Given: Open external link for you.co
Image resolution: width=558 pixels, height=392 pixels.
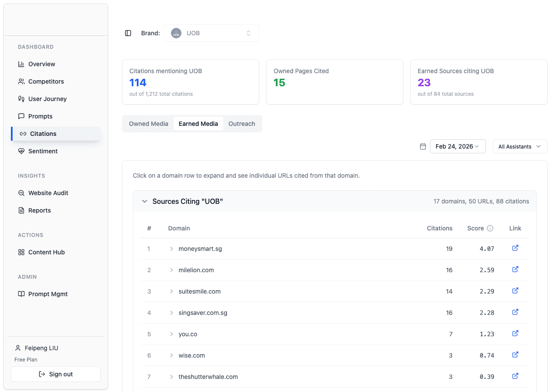Looking at the screenshot, I should [515, 334].
